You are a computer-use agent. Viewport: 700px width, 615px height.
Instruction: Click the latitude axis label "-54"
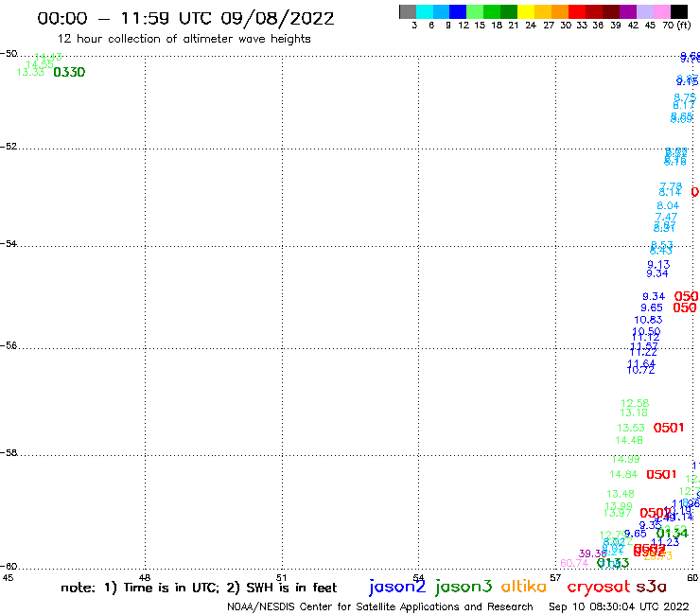(x=9, y=244)
